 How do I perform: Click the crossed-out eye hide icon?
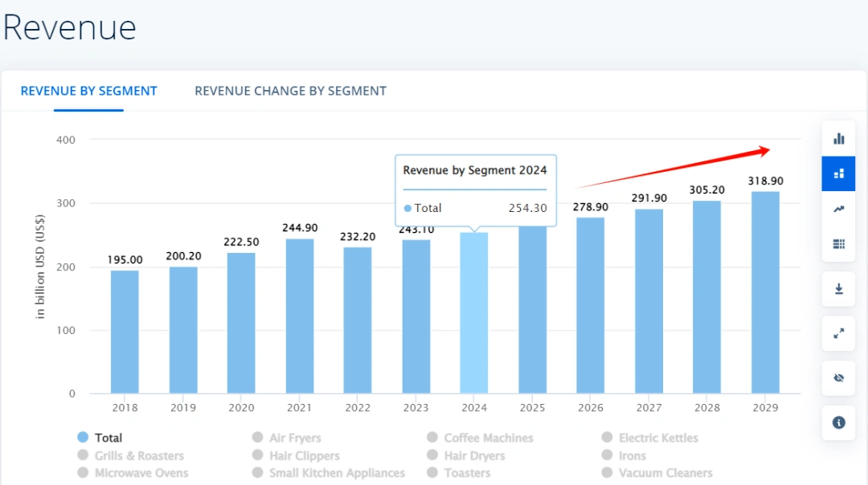tap(838, 378)
